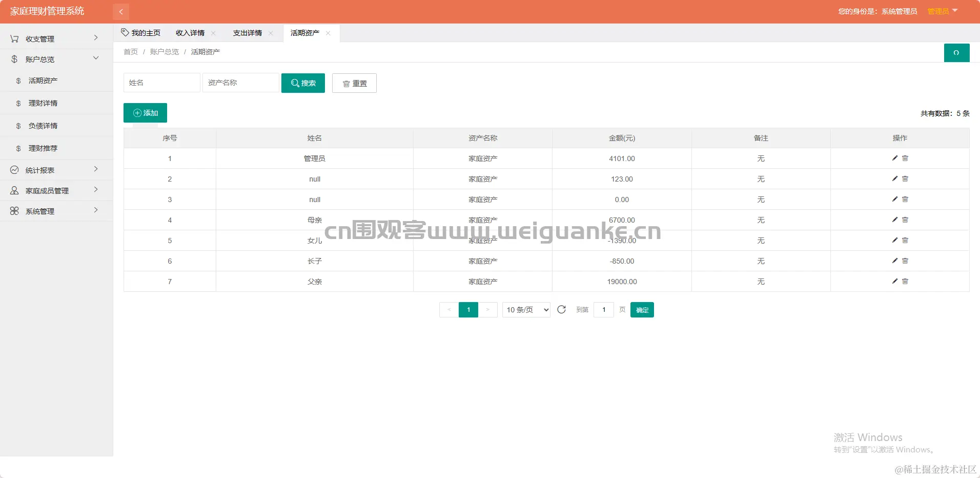Open the 理财详情 sidebar item
This screenshot has width=980, height=478.
pyautogui.click(x=56, y=103)
